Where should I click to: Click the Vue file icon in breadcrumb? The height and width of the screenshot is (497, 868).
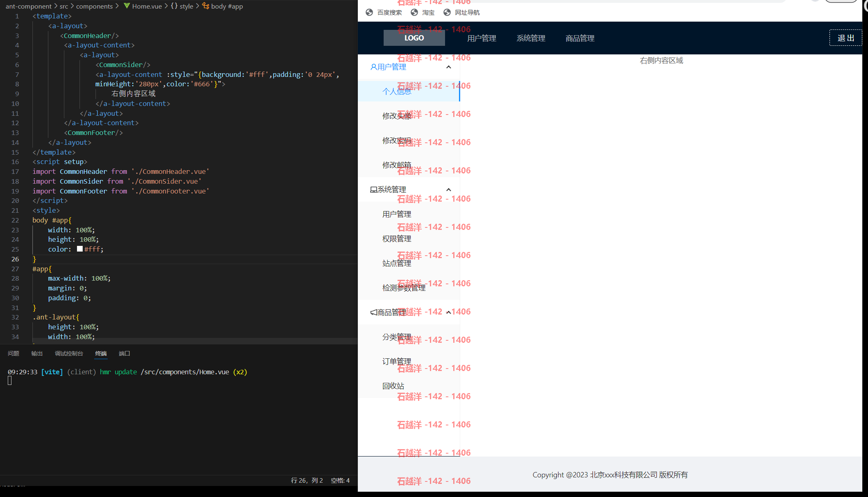click(x=127, y=6)
